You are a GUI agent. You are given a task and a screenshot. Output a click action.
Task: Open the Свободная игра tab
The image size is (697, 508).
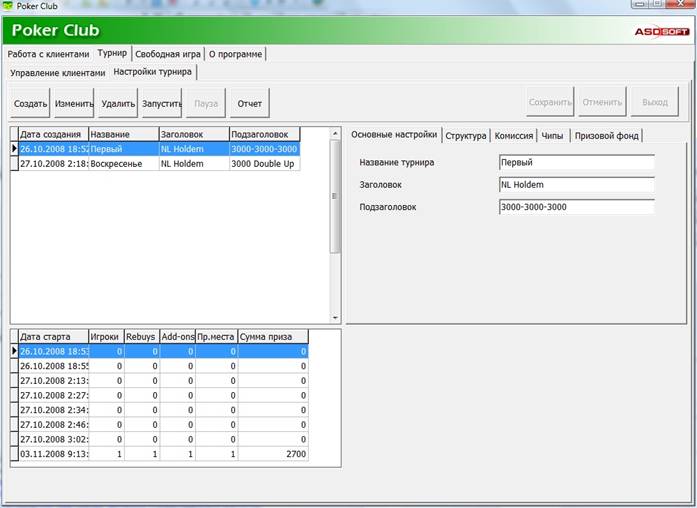(x=168, y=53)
